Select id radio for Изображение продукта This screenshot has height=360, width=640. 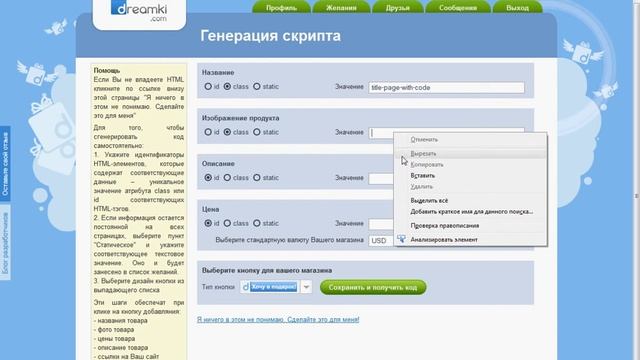(x=208, y=132)
